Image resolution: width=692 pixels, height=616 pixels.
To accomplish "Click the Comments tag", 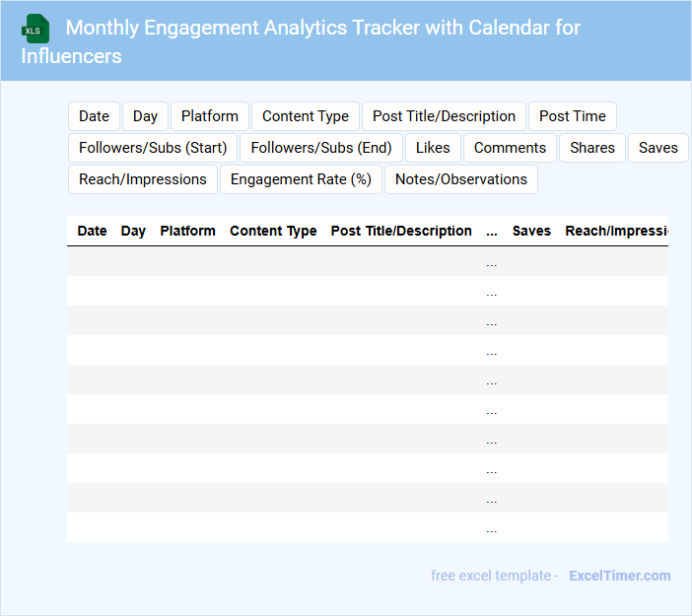I will coord(510,148).
